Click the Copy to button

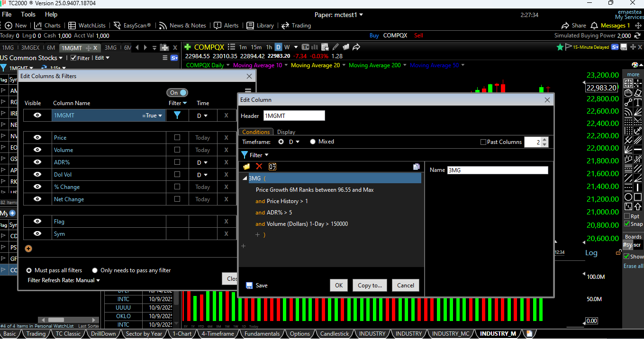370,285
